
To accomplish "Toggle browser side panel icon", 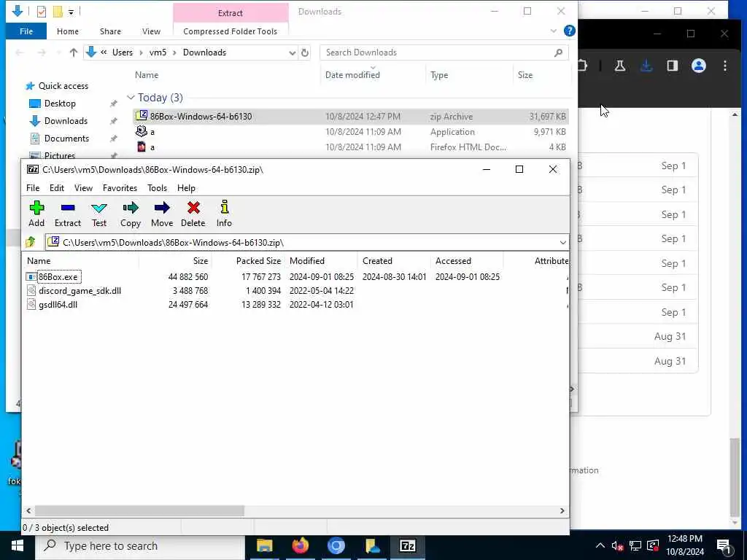I will coord(672,66).
